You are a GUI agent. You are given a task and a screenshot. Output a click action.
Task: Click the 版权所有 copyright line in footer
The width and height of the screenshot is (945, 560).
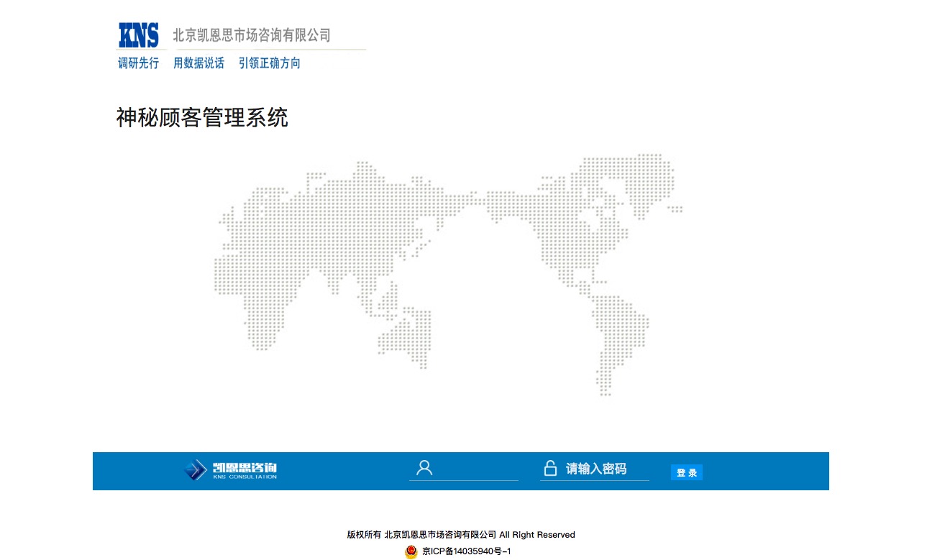coord(461,535)
